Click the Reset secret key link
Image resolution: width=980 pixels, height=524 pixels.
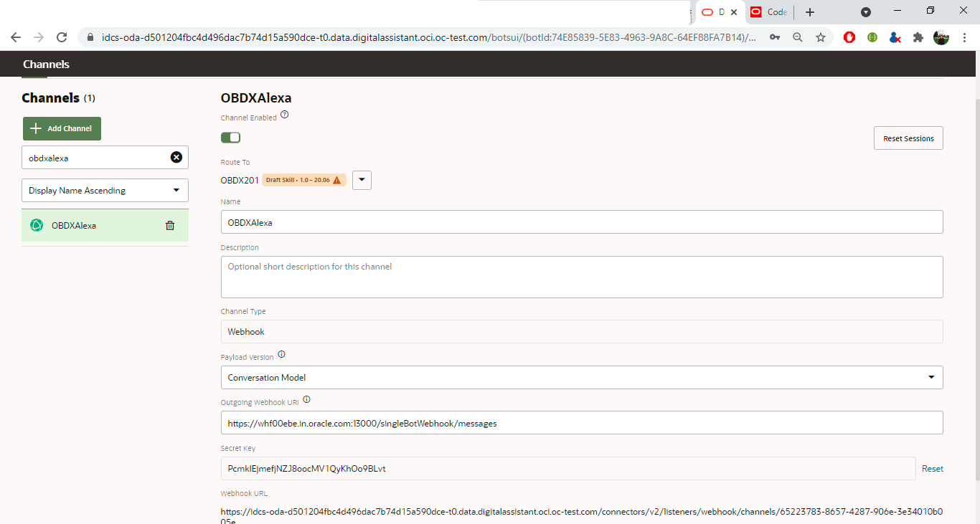click(933, 469)
